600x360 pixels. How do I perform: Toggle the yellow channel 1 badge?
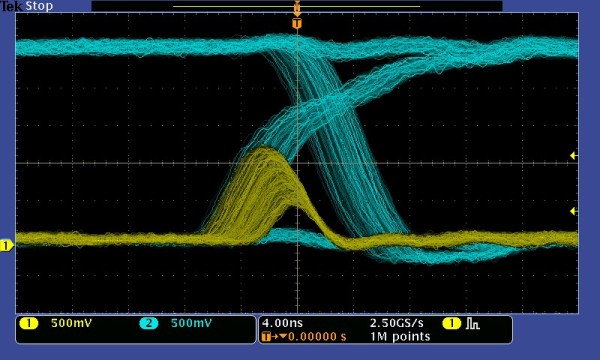pos(29,324)
